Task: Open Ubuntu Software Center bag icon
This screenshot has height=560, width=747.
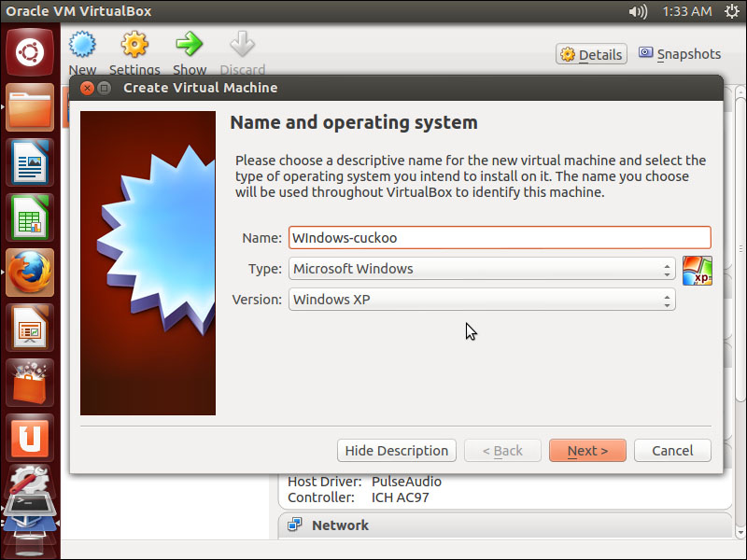Action: [x=30, y=383]
